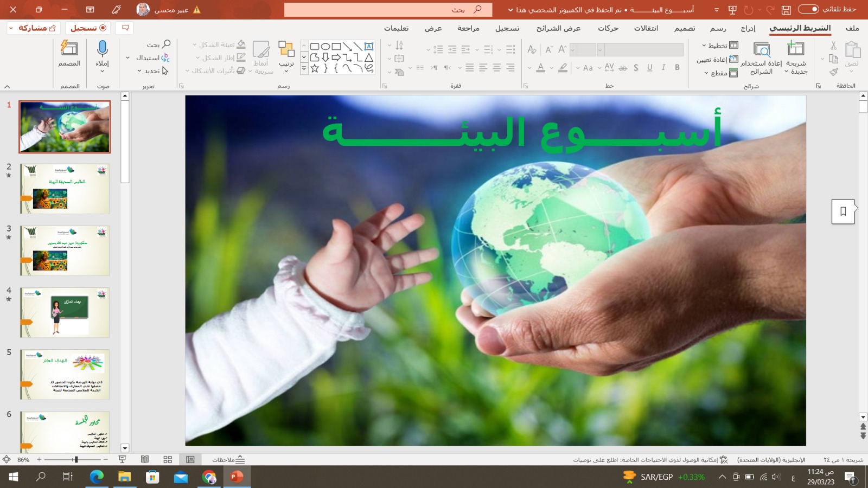Click Increase Font Size icon
The width and height of the screenshot is (868, 488).
tap(562, 50)
